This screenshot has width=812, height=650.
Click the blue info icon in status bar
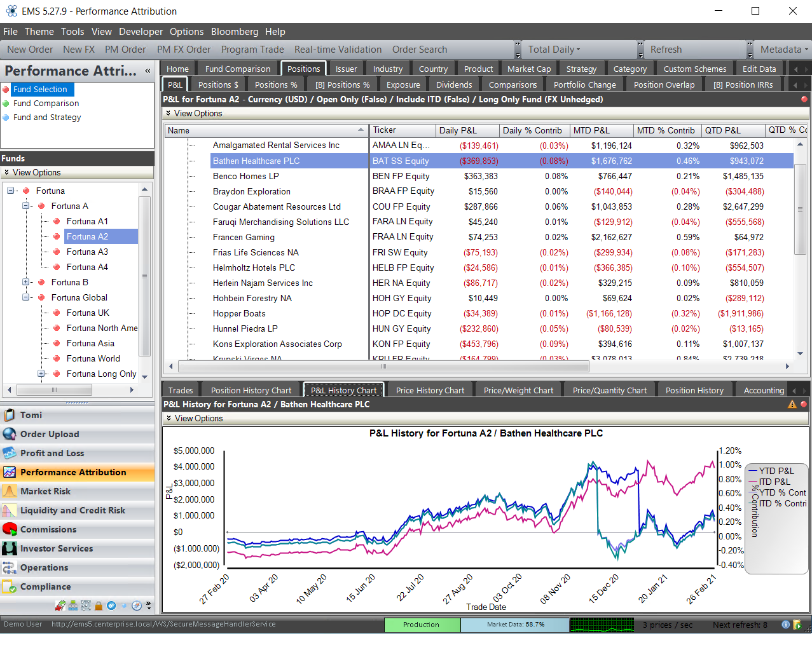[x=785, y=625]
